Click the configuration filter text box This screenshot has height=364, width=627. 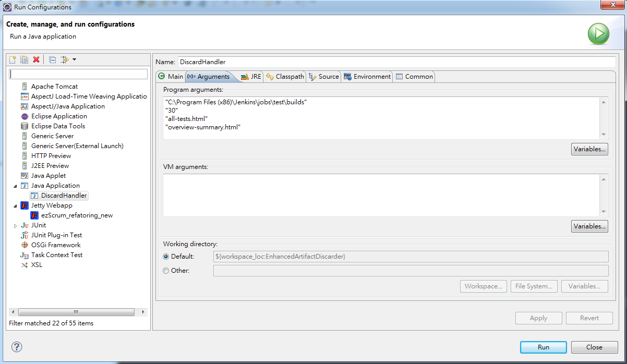tap(79, 74)
